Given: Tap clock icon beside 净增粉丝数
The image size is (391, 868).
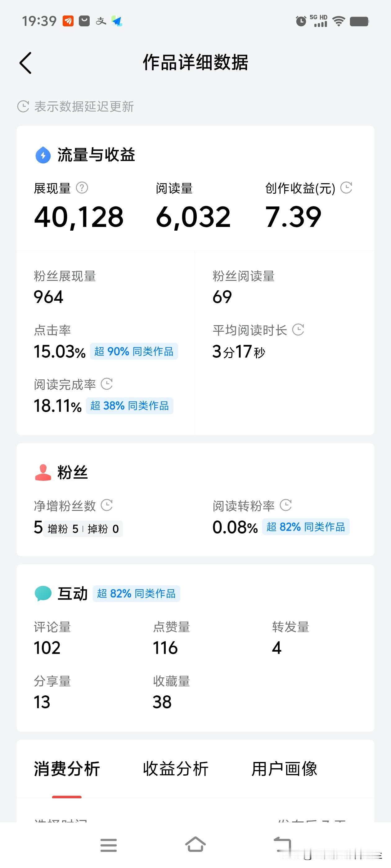Looking at the screenshot, I should [107, 505].
